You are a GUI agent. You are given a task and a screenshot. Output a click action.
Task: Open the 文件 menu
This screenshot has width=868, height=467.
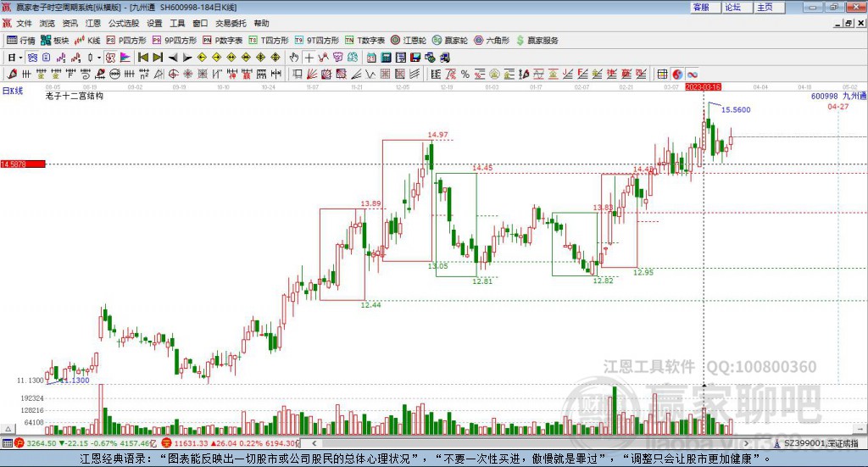(24, 23)
